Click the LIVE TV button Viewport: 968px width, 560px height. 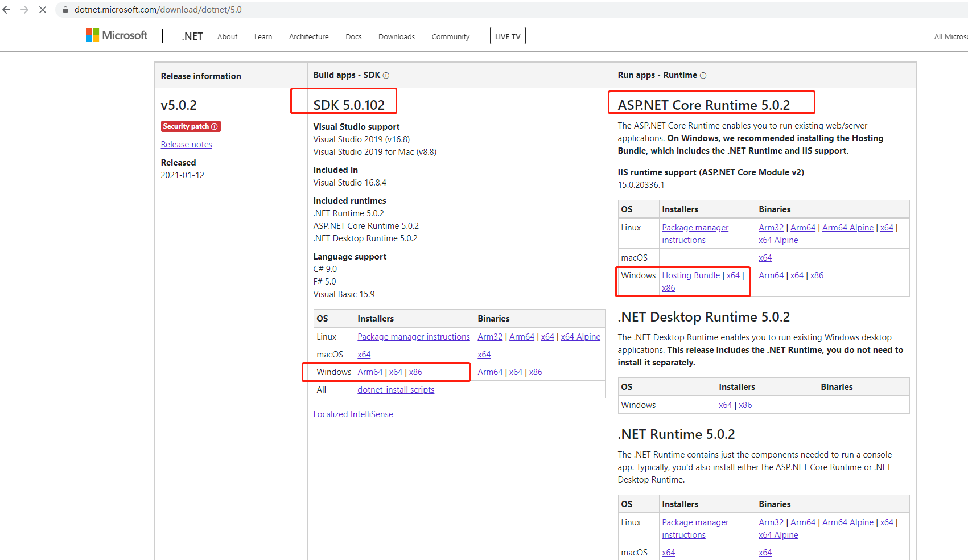tap(508, 36)
